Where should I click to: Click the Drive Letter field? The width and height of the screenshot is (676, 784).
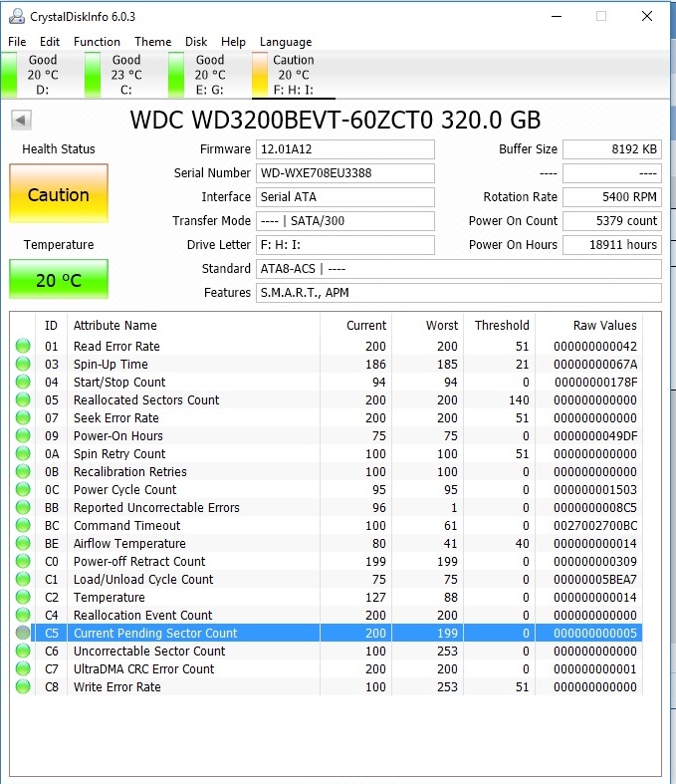(345, 245)
